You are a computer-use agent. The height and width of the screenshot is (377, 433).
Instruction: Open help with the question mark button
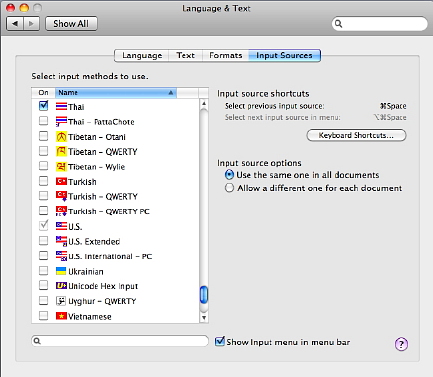click(401, 344)
